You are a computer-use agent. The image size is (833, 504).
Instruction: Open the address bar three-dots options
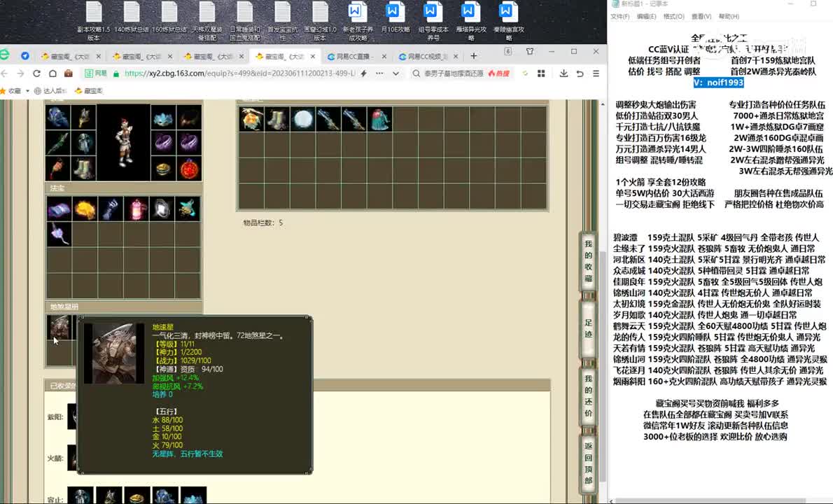click(x=379, y=73)
